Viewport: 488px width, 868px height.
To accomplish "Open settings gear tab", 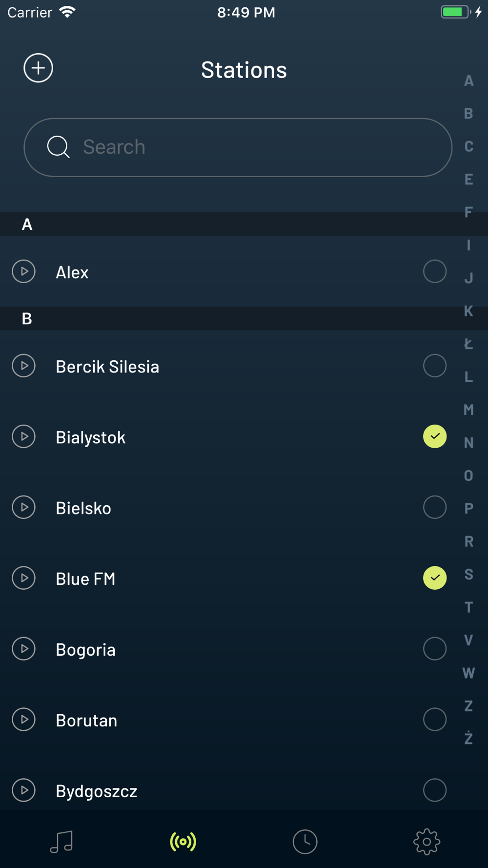I will point(427,842).
